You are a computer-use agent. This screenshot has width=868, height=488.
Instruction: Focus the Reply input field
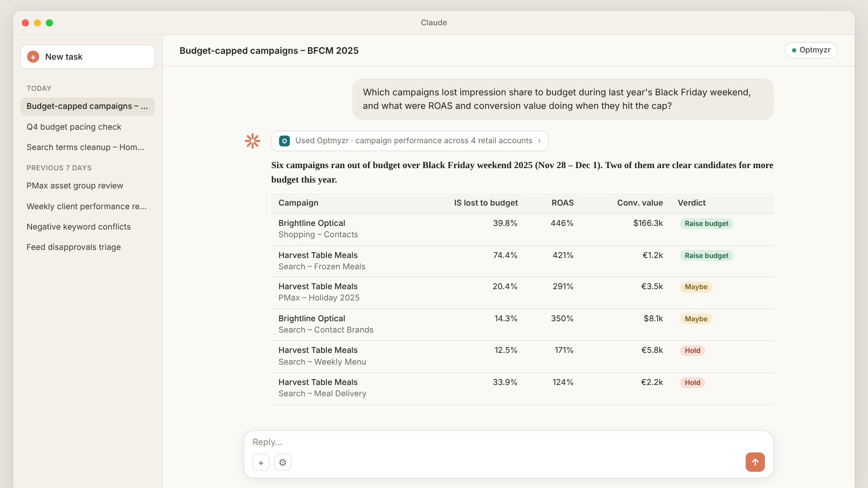509,442
